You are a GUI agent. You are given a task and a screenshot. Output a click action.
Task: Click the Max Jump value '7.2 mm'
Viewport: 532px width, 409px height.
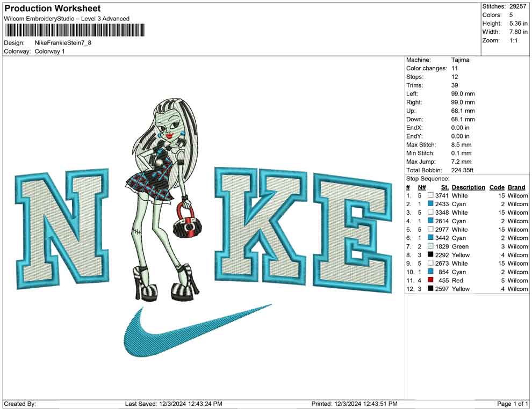[x=461, y=162]
